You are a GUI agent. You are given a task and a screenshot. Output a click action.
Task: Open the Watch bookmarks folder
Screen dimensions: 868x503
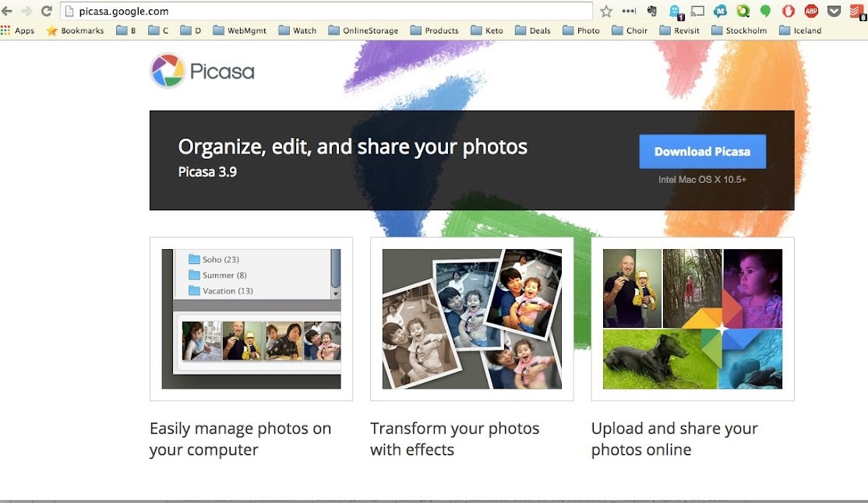(298, 30)
